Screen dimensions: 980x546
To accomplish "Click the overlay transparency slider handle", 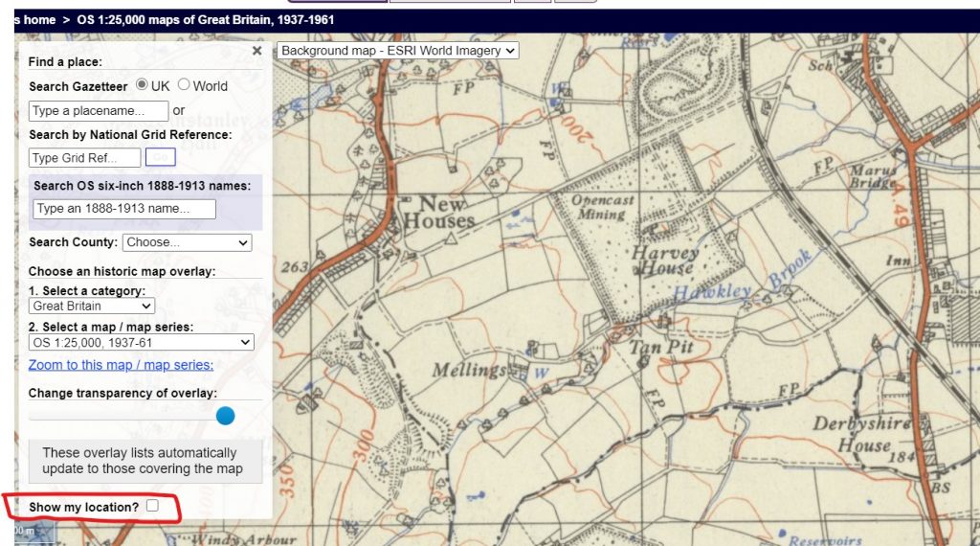I will (x=225, y=416).
